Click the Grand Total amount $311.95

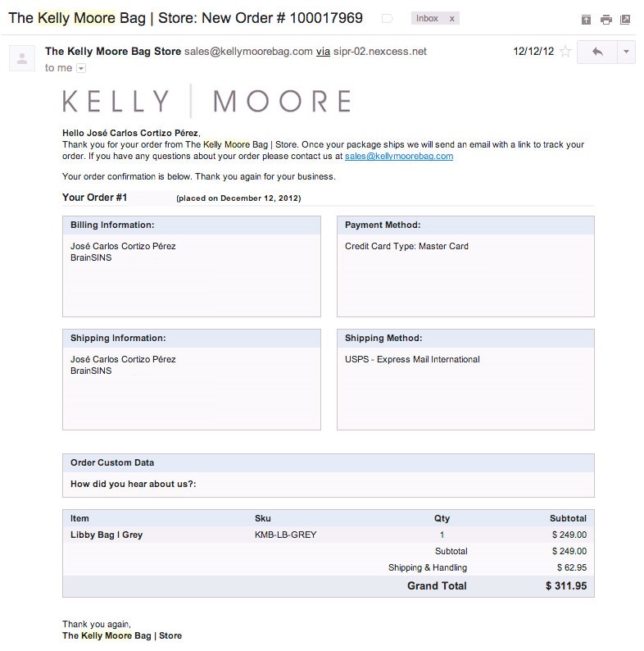coord(566,586)
